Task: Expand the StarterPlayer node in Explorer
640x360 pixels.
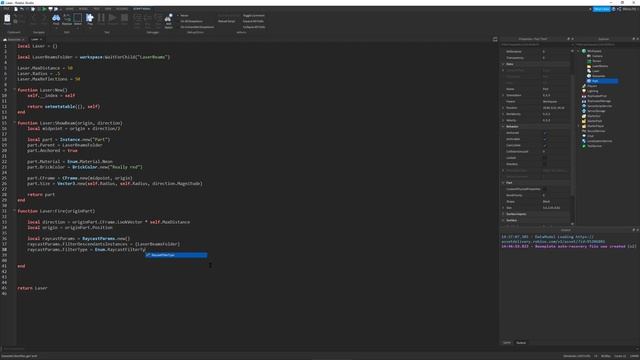Action: pos(578,126)
